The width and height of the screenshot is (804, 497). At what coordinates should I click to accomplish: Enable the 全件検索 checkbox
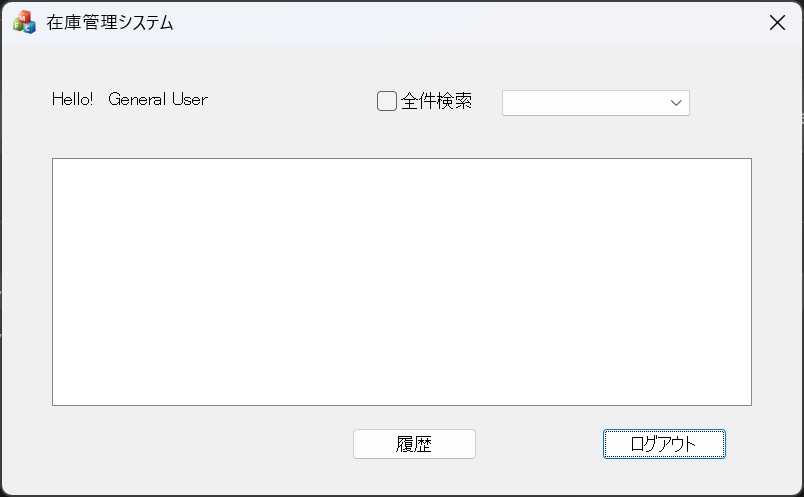[387, 101]
